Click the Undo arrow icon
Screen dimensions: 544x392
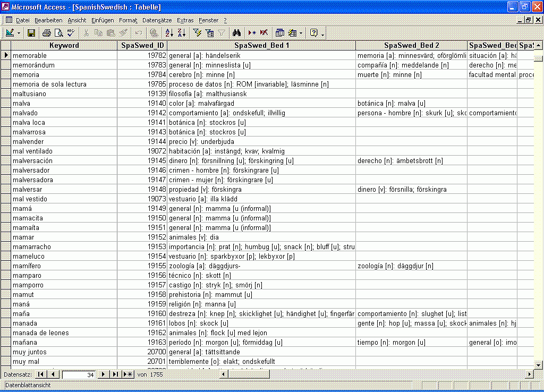139,33
